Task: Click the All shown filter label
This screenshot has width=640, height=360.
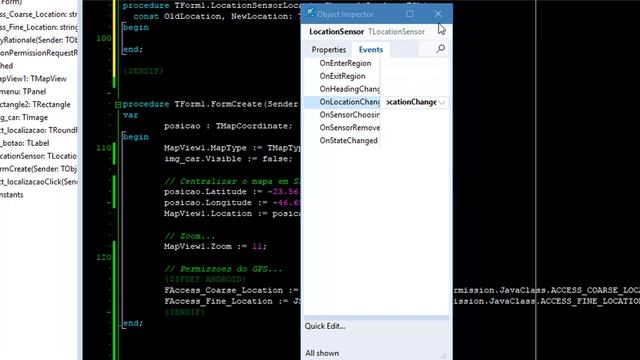Action: click(x=322, y=353)
